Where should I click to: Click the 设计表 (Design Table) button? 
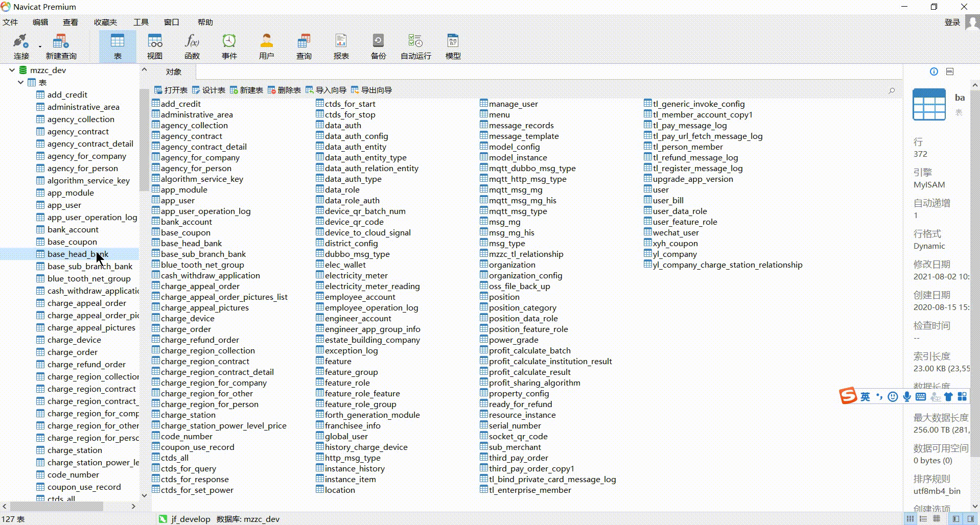[208, 90]
